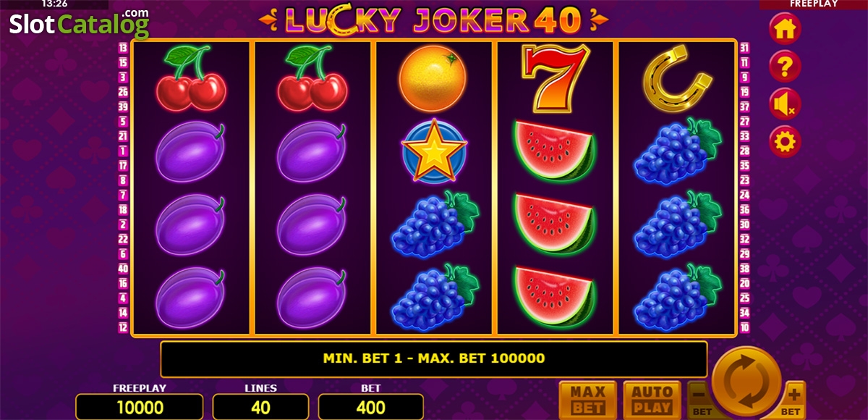Screen dimensions: 868x420
Task: Click the cherries symbol on the first reel
Action: [x=192, y=78]
